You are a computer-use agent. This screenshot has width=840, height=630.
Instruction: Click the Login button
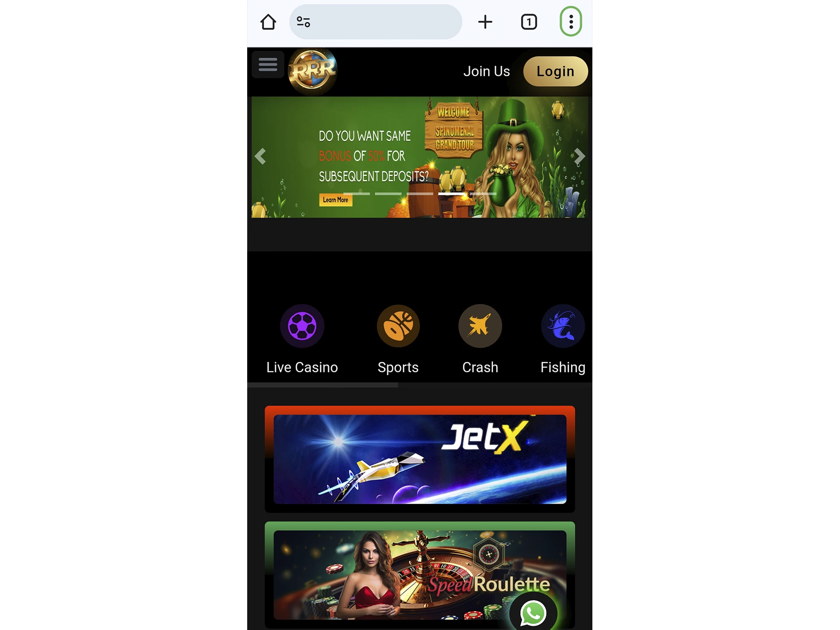[x=555, y=71]
